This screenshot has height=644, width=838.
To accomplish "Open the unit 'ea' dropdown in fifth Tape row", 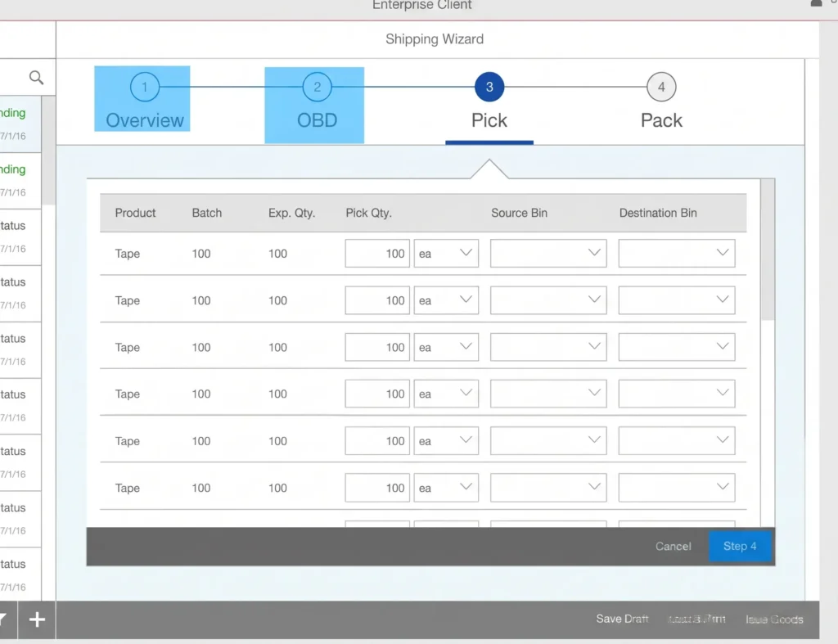I will pyautogui.click(x=446, y=441).
